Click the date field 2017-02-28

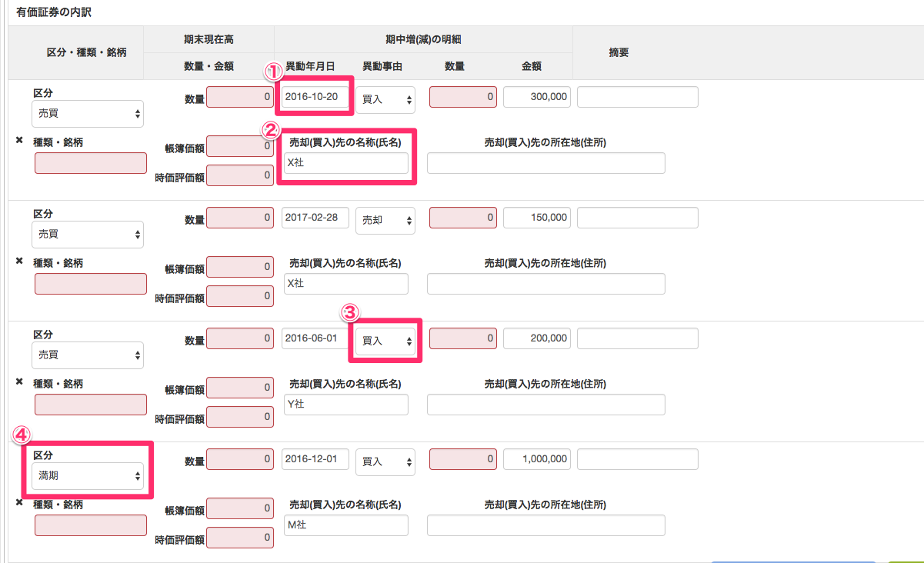pos(315,218)
